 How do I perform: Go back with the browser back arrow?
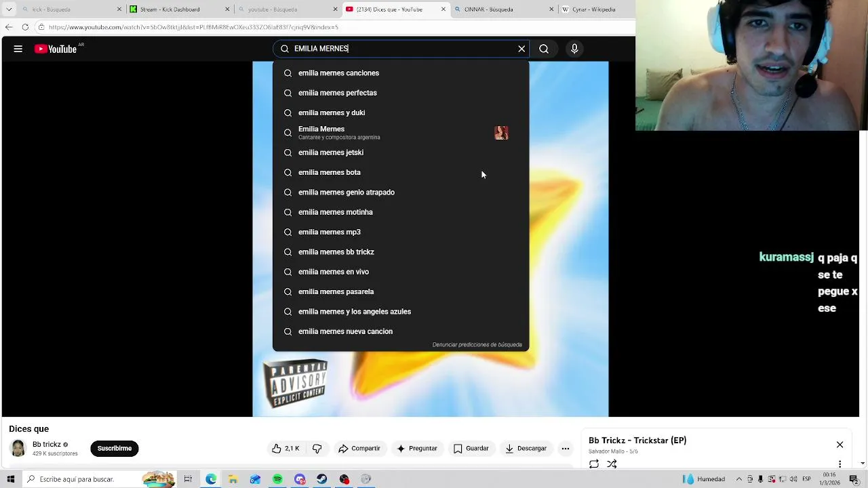coord(9,27)
